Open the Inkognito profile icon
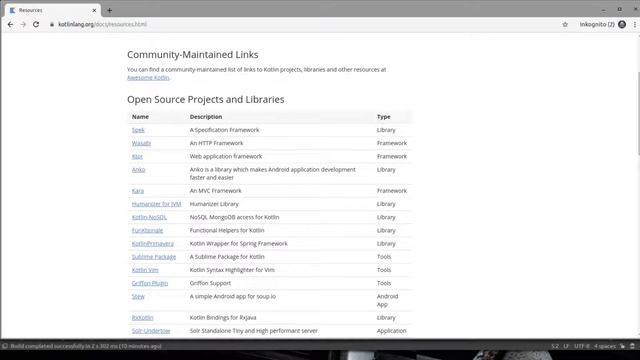640x360 pixels. tap(622, 24)
